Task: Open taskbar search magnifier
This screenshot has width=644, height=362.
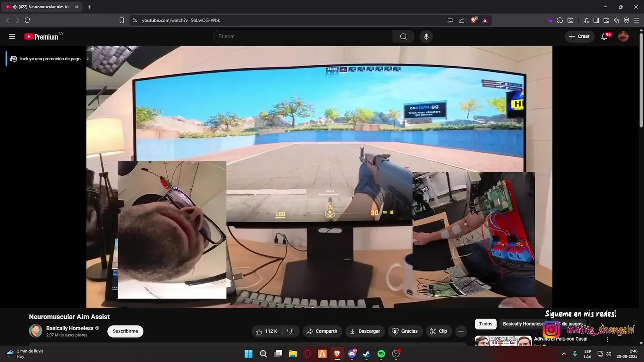Action: (x=263, y=354)
